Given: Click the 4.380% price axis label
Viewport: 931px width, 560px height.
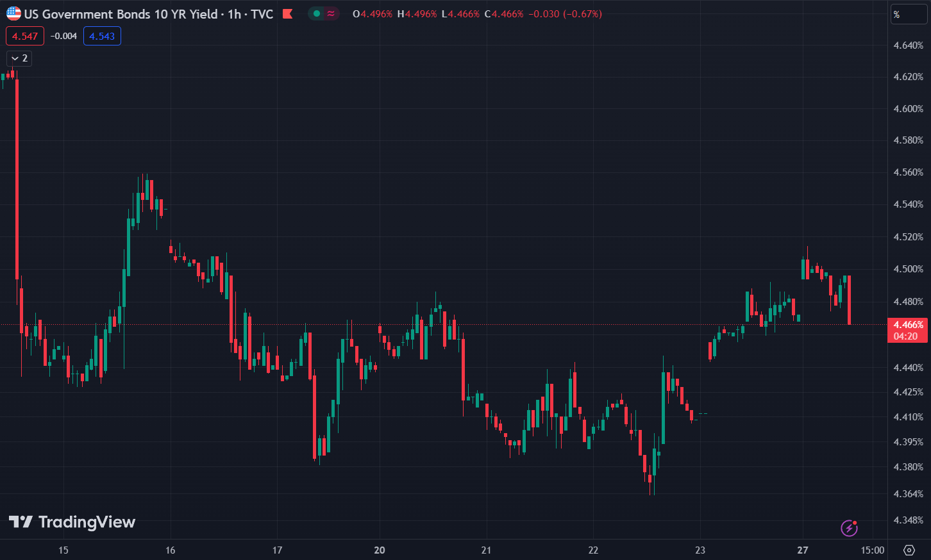Looking at the screenshot, I should (909, 466).
